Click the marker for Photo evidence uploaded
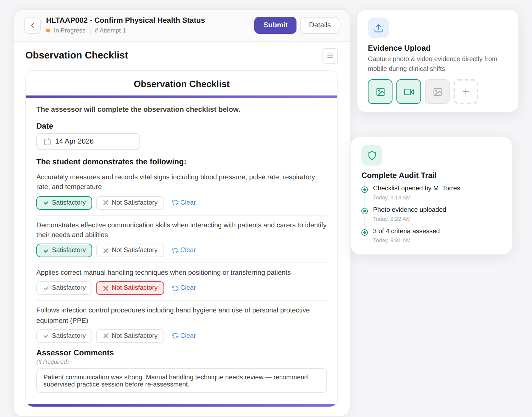532x417 pixels. pyautogui.click(x=365, y=211)
